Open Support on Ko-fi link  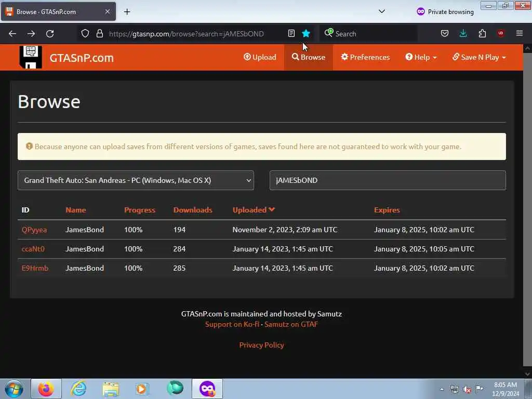pos(232,324)
